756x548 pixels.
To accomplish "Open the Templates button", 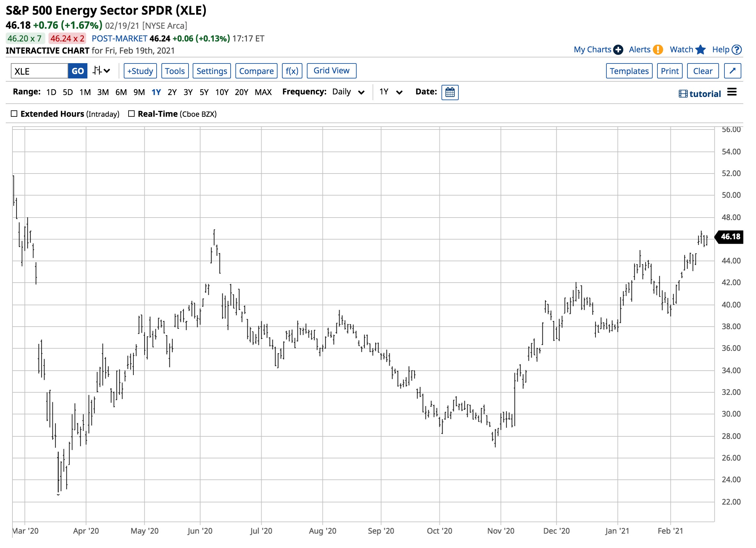I will (x=629, y=71).
